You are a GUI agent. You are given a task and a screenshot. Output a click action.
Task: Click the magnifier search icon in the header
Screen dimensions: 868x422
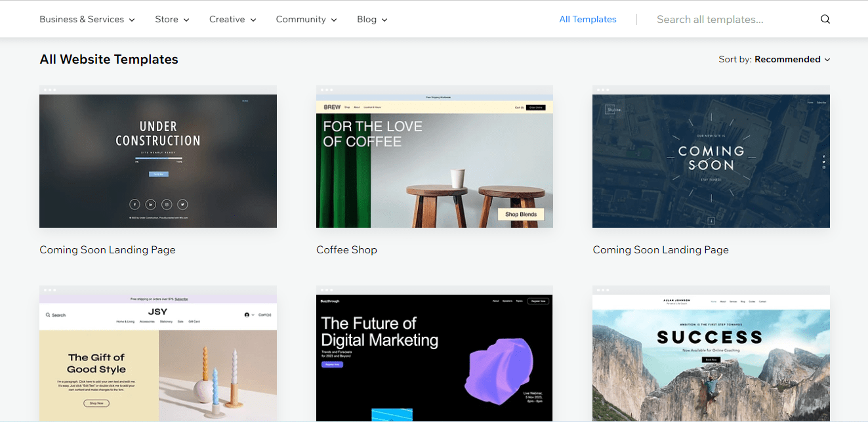coord(825,19)
